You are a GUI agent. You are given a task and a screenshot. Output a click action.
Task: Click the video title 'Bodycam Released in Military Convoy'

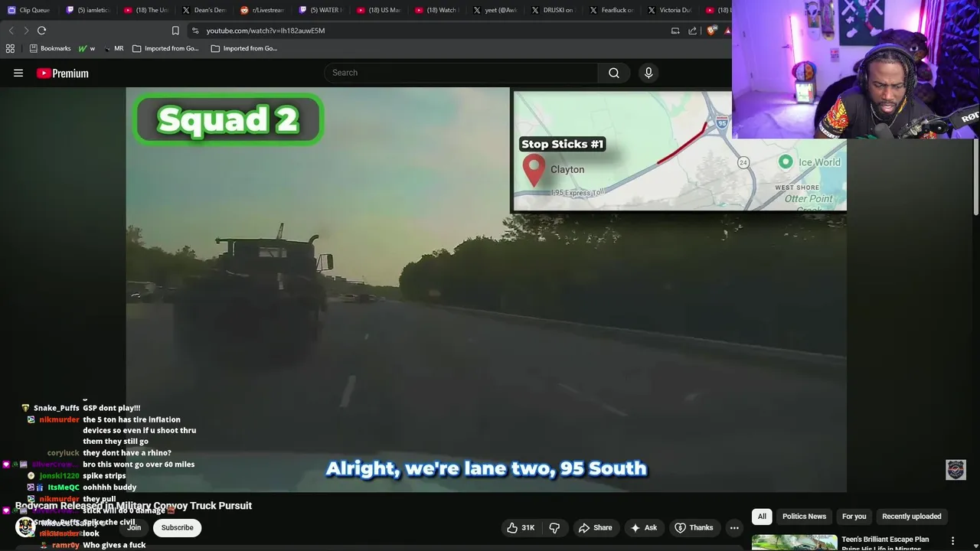coord(133,506)
